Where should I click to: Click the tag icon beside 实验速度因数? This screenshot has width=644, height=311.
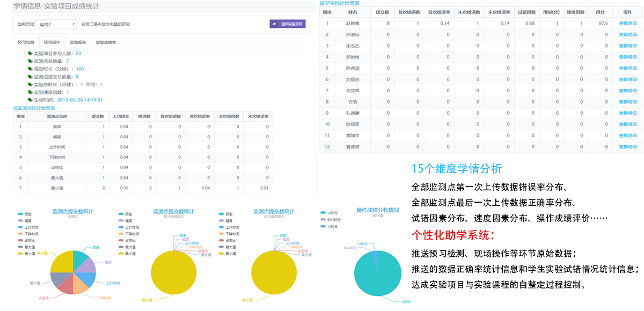[x=30, y=92]
